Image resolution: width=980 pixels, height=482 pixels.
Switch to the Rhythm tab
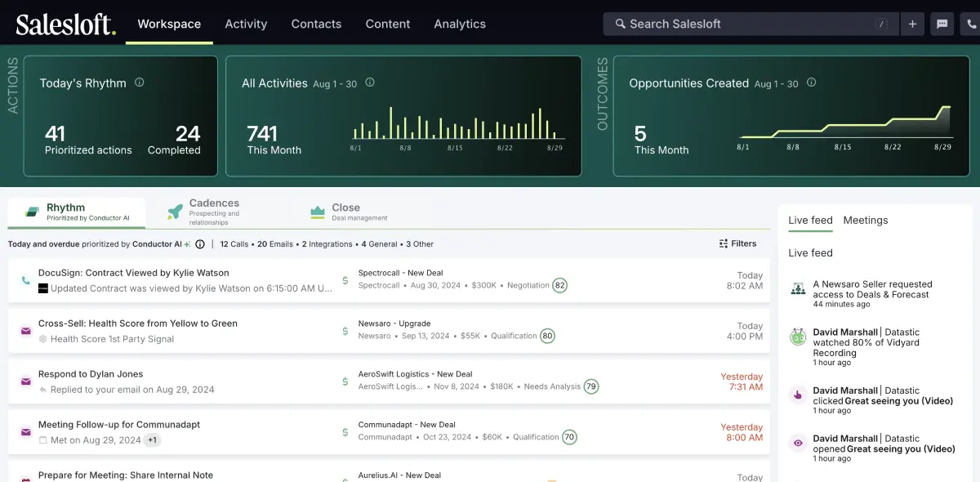77,212
